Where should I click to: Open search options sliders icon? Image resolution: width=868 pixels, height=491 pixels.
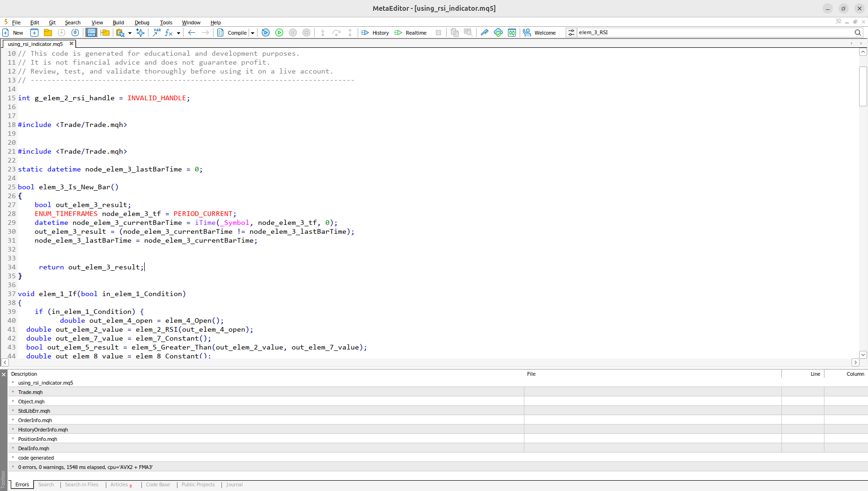571,32
